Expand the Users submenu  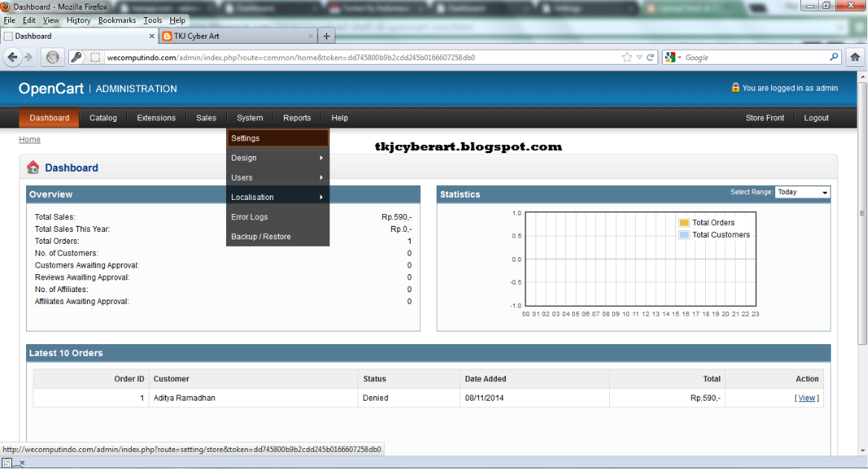click(277, 178)
